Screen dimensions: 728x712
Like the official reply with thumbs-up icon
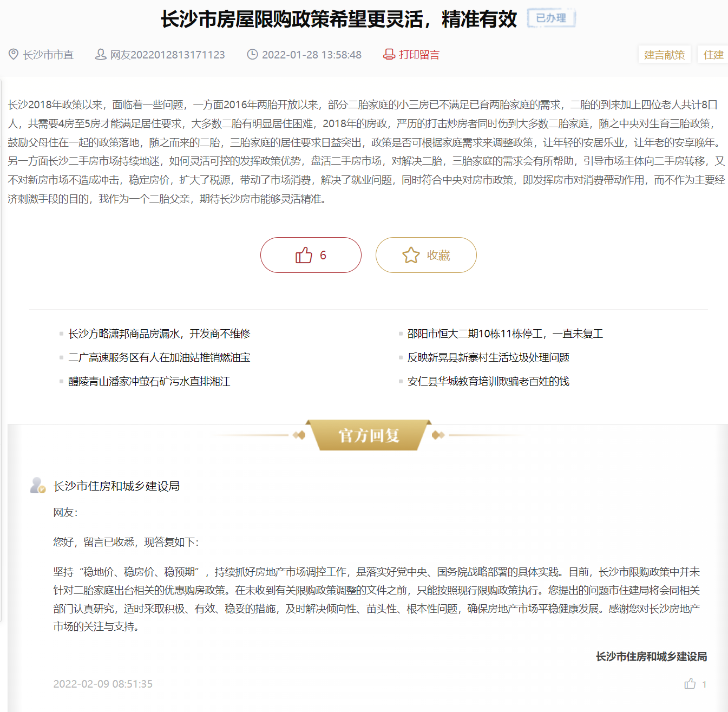(690, 684)
